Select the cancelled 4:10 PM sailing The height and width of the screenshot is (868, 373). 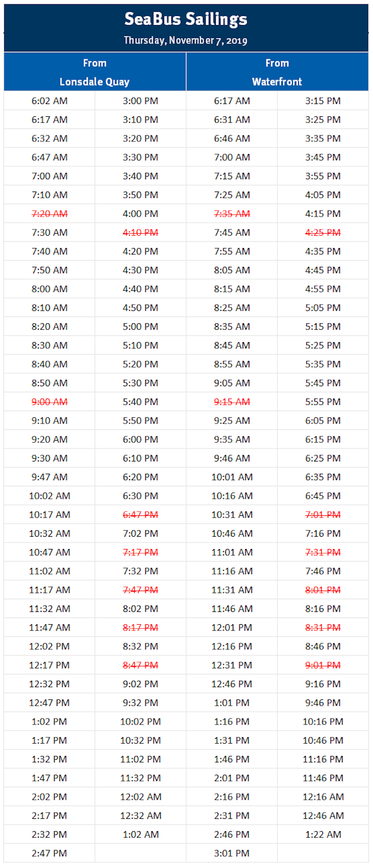tap(141, 233)
